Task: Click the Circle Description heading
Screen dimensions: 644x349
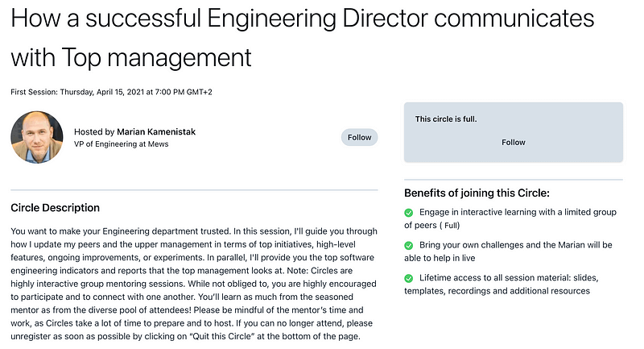Action: 56,208
